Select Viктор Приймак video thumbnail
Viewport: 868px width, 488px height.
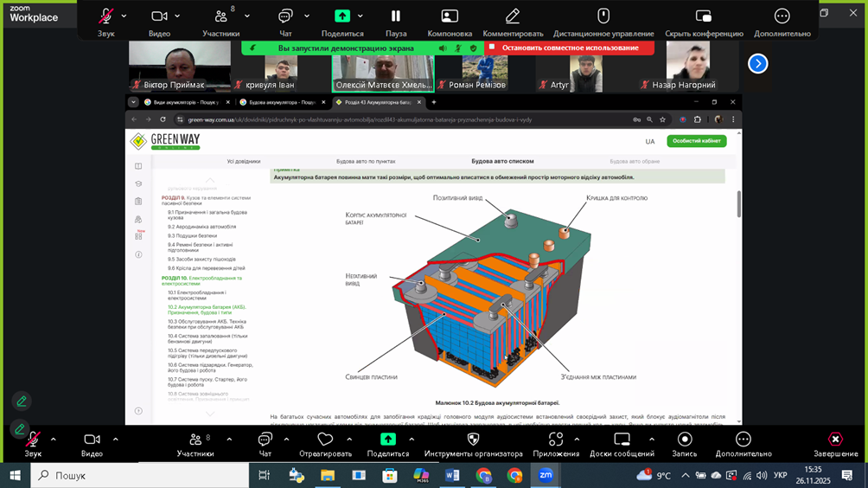tap(179, 65)
